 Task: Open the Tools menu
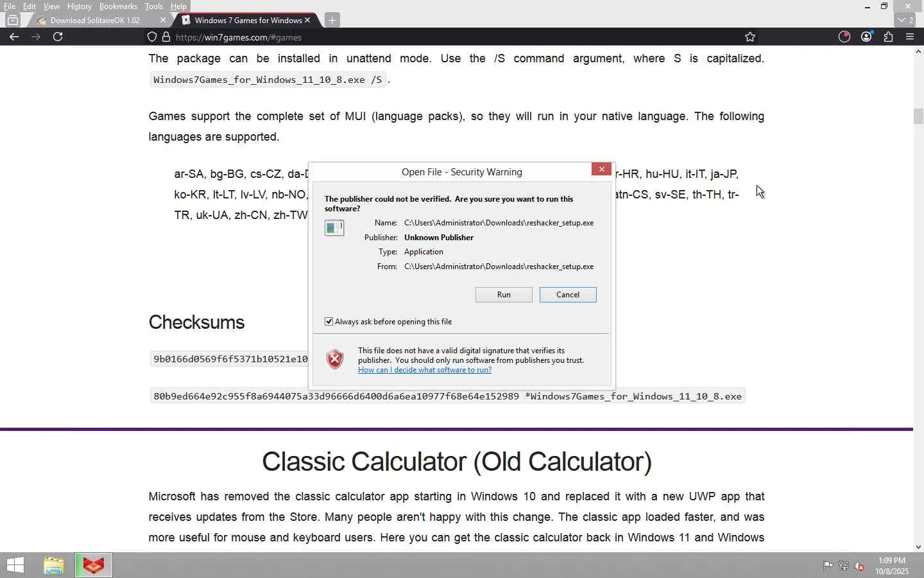coord(154,6)
